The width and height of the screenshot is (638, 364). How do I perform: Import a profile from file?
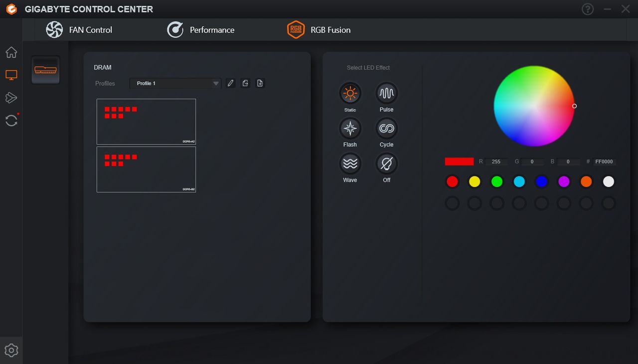coord(260,83)
